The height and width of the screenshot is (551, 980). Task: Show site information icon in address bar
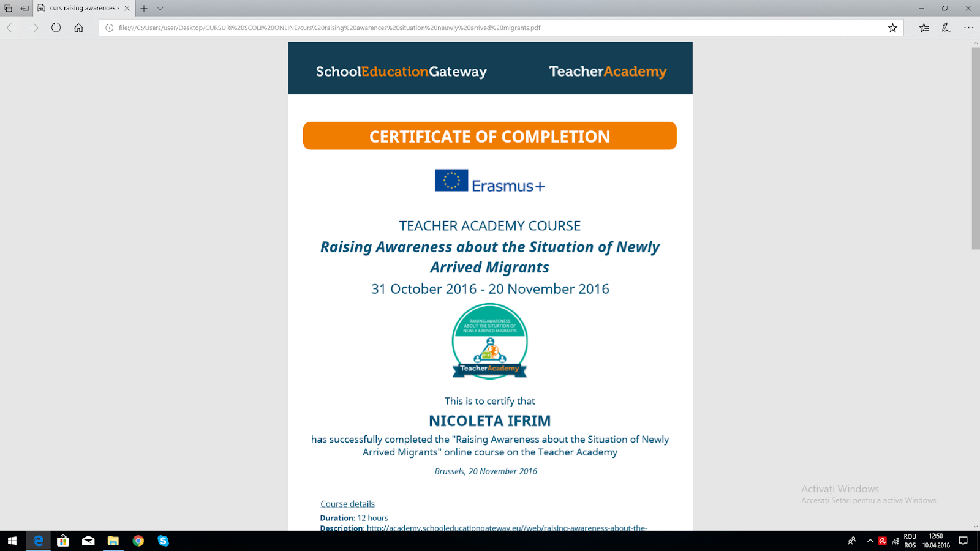pos(110,28)
